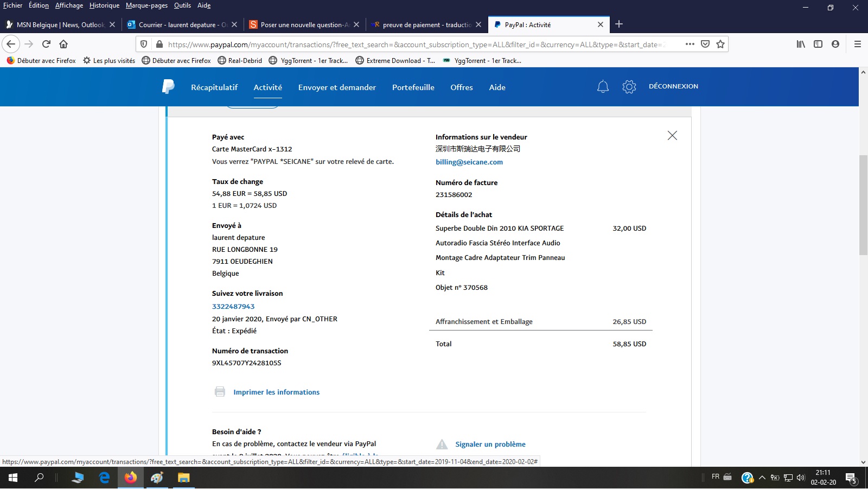This screenshot has width=868, height=489.
Task: Open tracking number 3322487943 link
Action: point(233,306)
